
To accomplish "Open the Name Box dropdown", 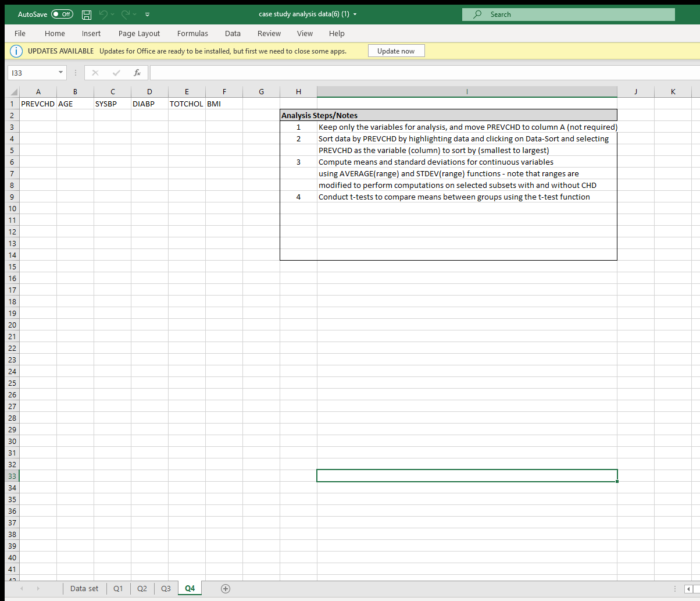I will pyautogui.click(x=60, y=72).
